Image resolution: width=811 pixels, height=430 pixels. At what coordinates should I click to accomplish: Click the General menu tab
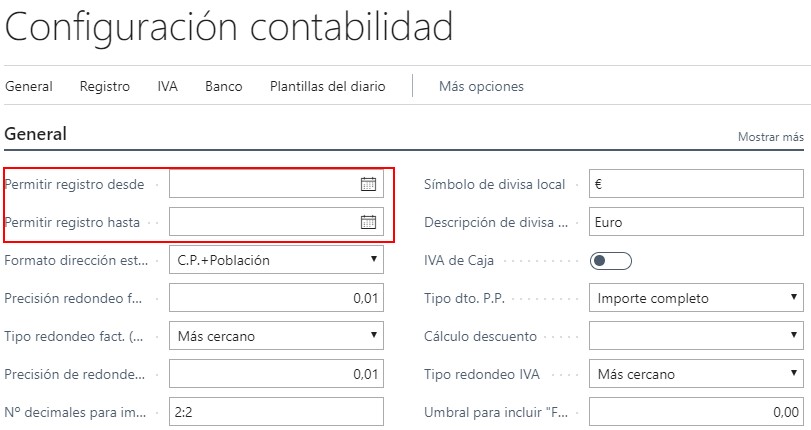[x=29, y=86]
